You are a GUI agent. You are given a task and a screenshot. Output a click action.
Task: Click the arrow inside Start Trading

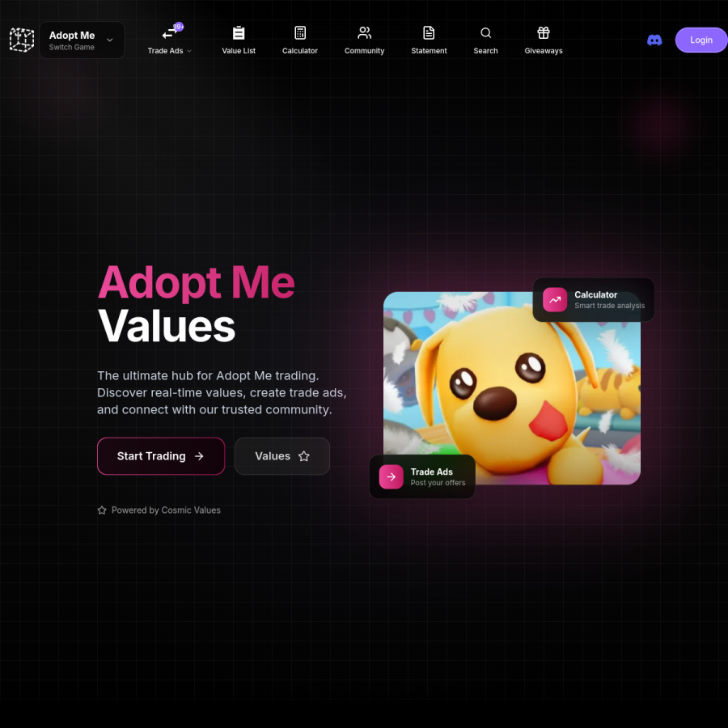point(199,456)
